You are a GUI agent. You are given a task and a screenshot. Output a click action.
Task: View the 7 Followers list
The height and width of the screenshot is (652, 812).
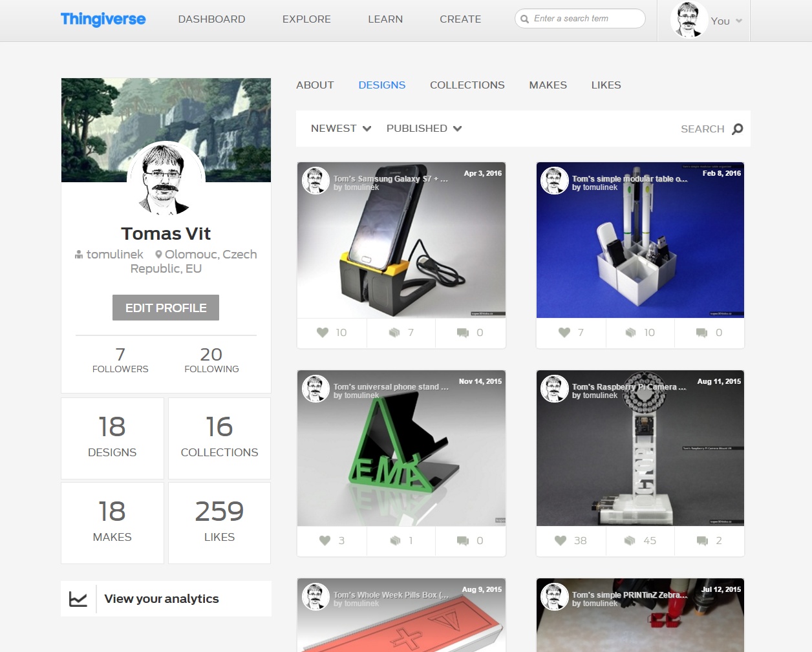click(x=120, y=360)
